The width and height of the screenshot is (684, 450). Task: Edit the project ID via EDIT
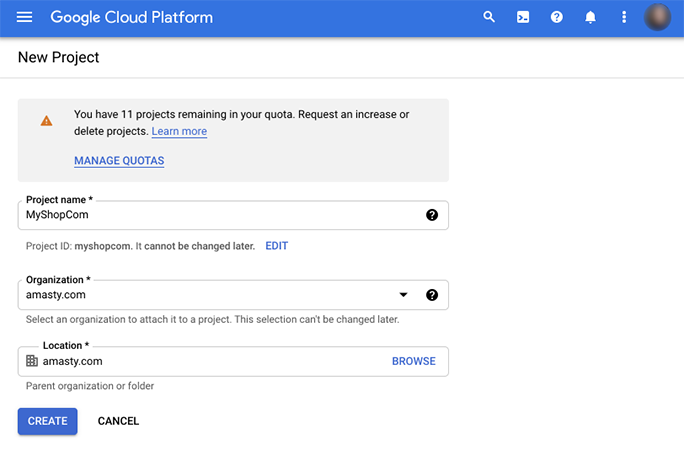277,246
